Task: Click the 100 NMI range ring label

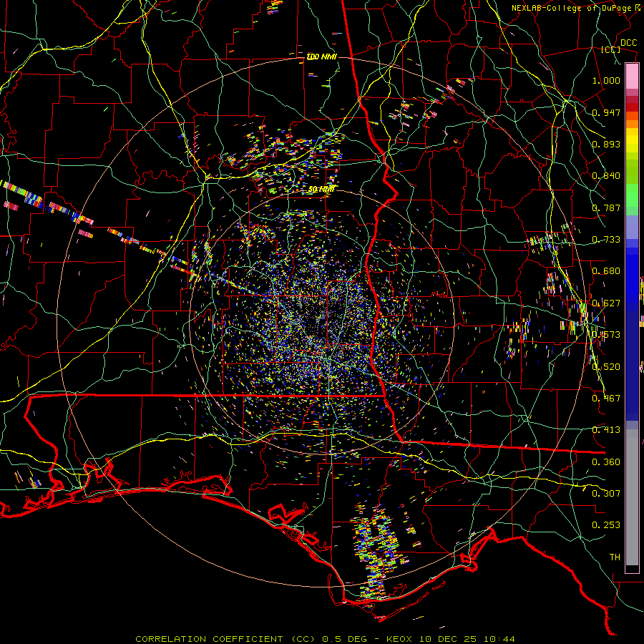Action: (x=321, y=57)
